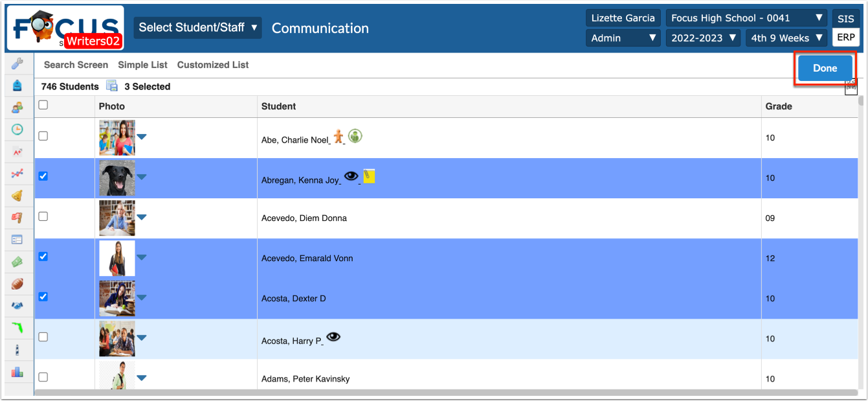The image size is (868, 401).
Task: Open student Acevedo, Diem Donna
Action: (x=304, y=218)
